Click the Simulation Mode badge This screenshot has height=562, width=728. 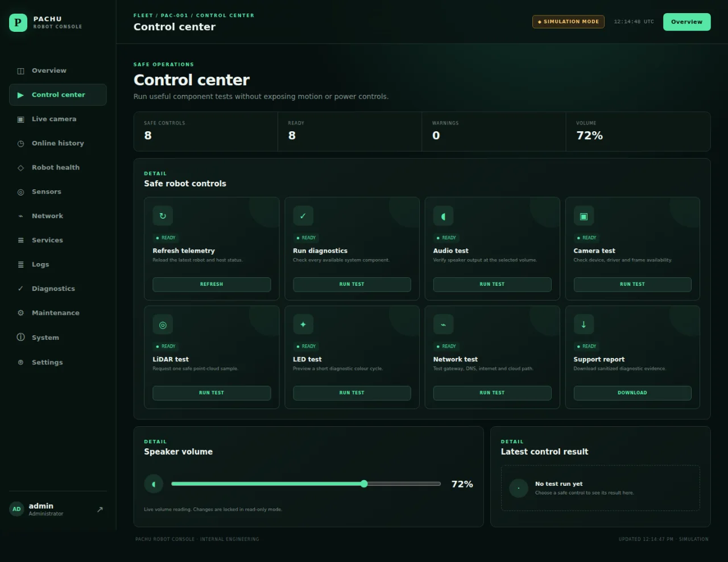click(568, 22)
